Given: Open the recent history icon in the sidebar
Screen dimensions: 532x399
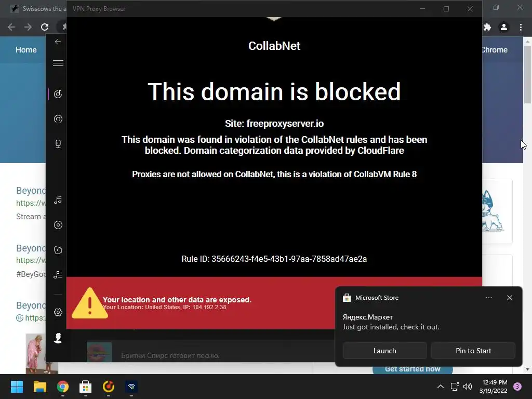Looking at the screenshot, I should (x=58, y=250).
